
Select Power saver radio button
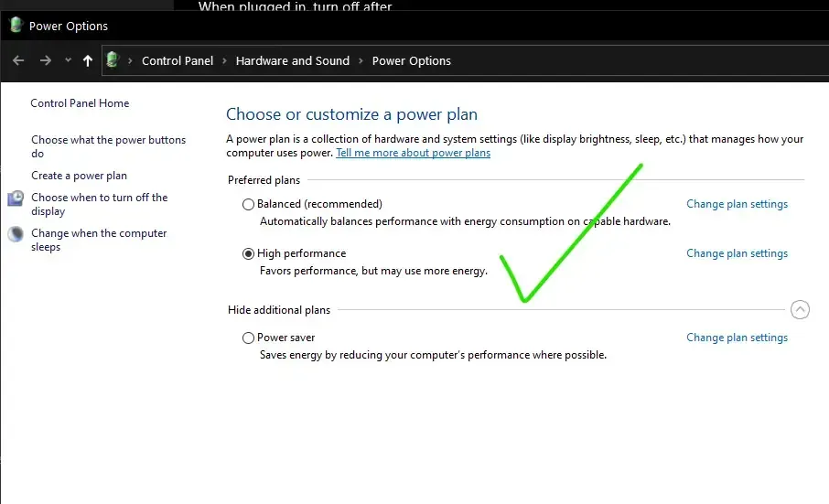coord(248,338)
